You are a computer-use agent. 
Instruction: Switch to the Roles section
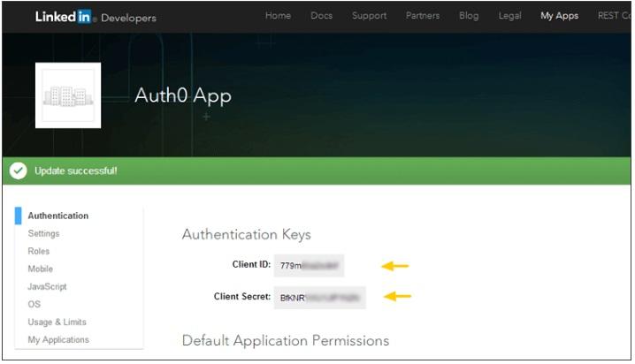(39, 251)
